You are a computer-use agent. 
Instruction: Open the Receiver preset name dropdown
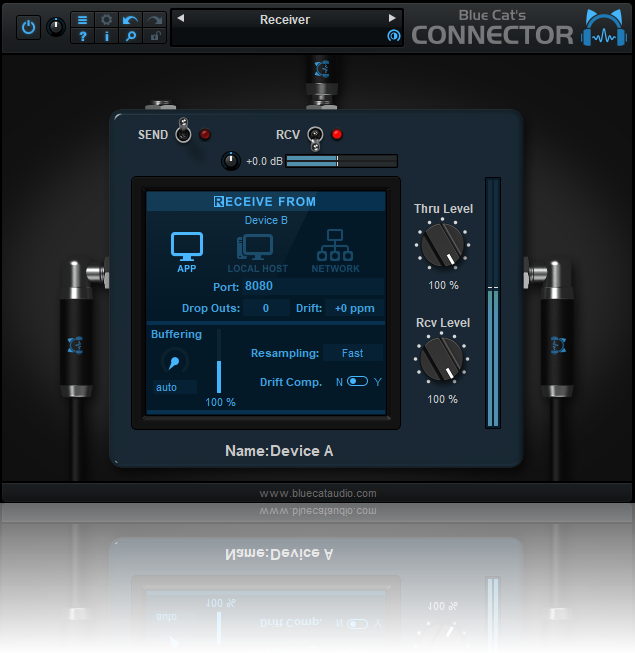click(285, 20)
